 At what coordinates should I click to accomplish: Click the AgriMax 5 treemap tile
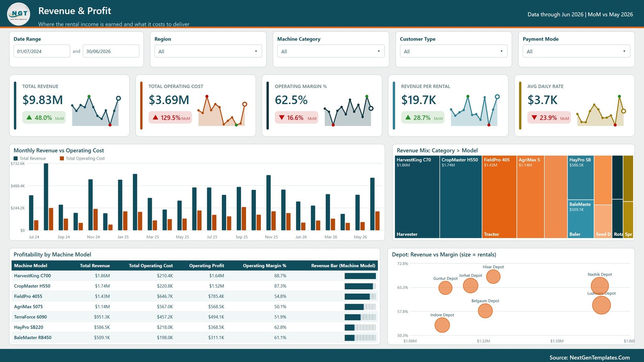[531, 197]
